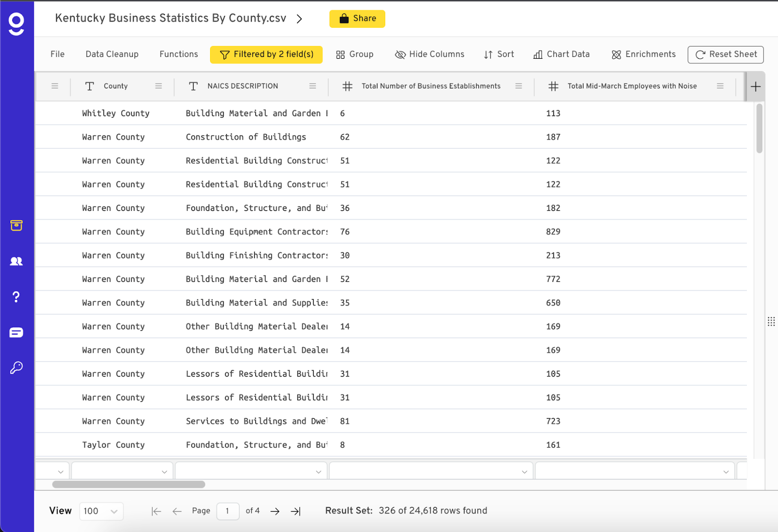Select the Hide Columns tool
The width and height of the screenshot is (778, 532).
tap(429, 54)
